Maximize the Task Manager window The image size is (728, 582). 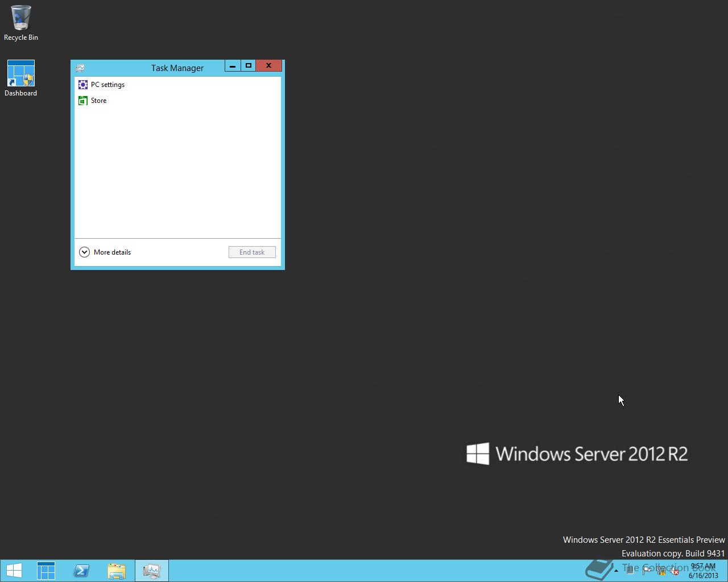pyautogui.click(x=249, y=66)
